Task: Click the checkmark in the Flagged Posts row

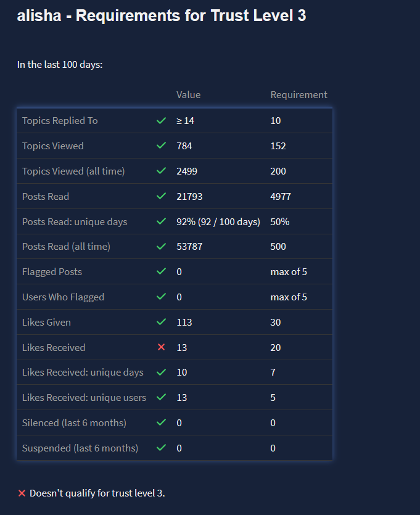Action: 162,272
